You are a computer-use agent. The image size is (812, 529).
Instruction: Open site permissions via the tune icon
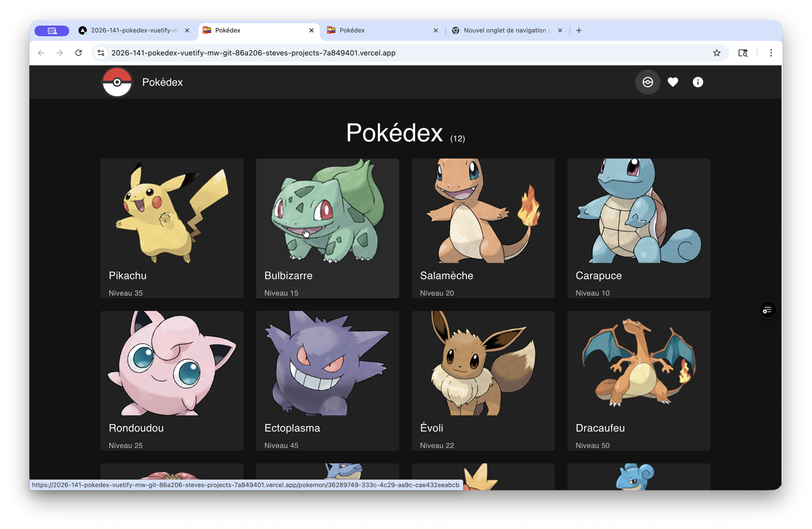tap(100, 53)
